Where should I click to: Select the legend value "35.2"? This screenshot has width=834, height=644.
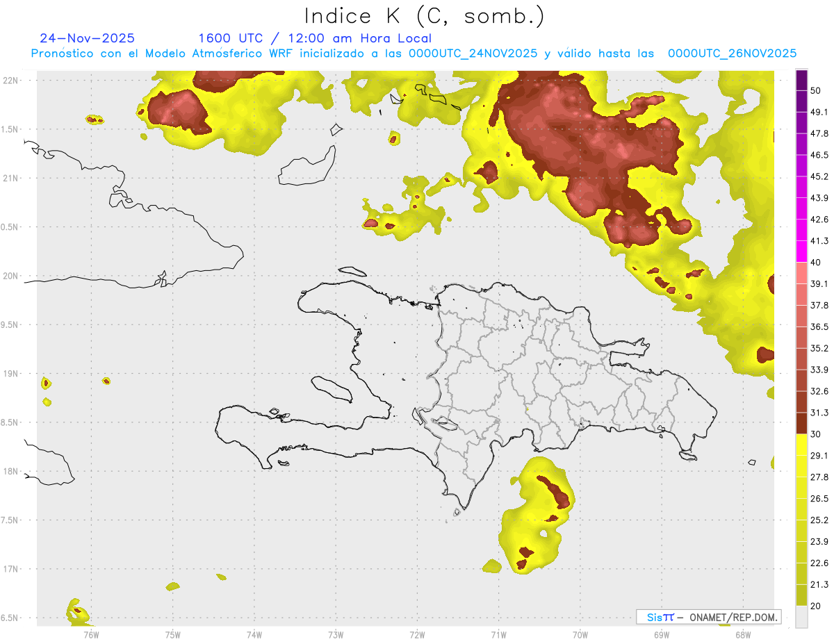coord(819,348)
